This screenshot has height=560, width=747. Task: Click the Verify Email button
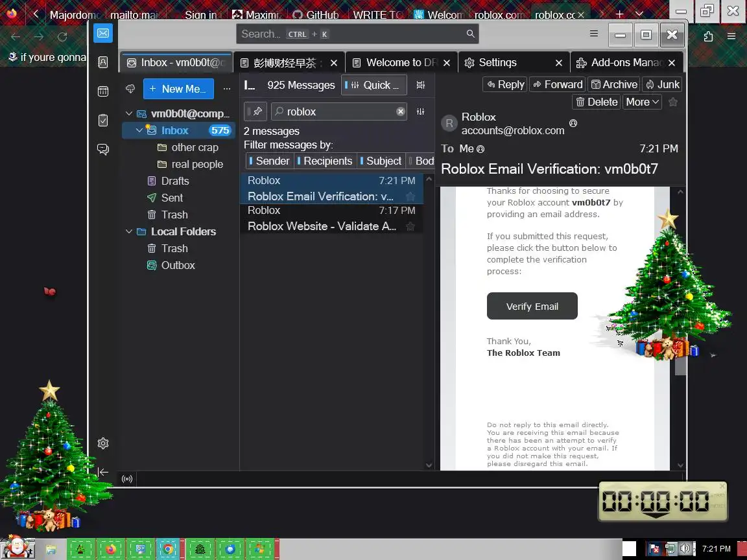[x=532, y=306]
